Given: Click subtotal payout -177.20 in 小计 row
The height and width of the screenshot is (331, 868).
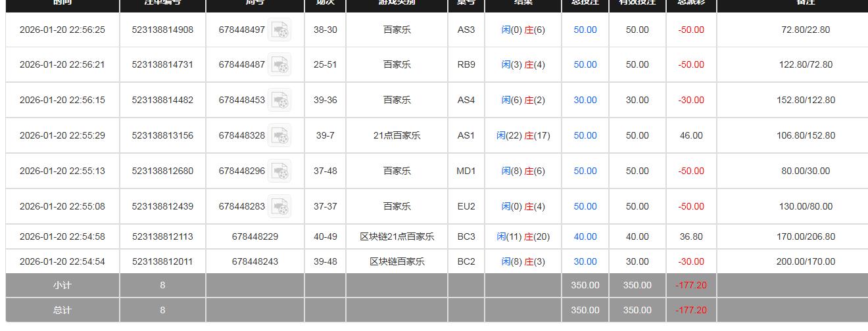Looking at the screenshot, I should (691, 285).
